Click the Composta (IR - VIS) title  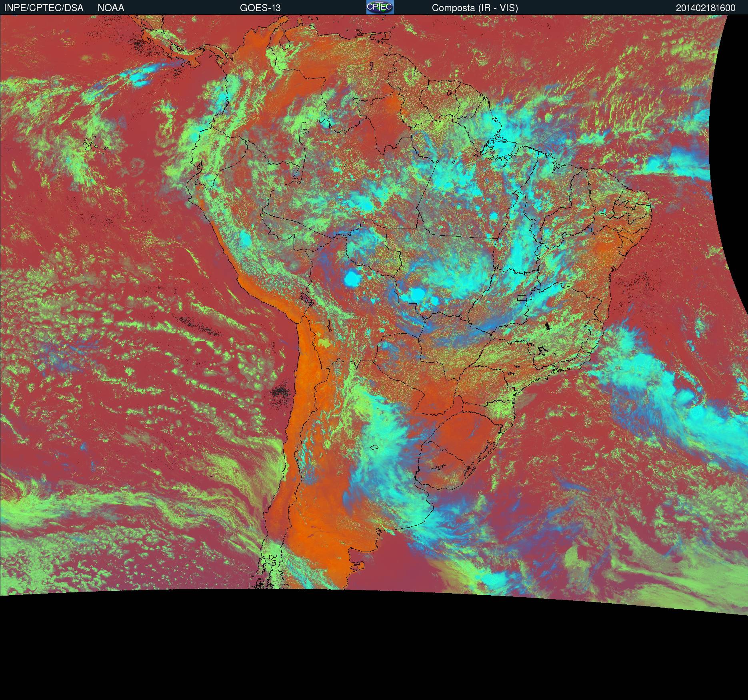(475, 8)
